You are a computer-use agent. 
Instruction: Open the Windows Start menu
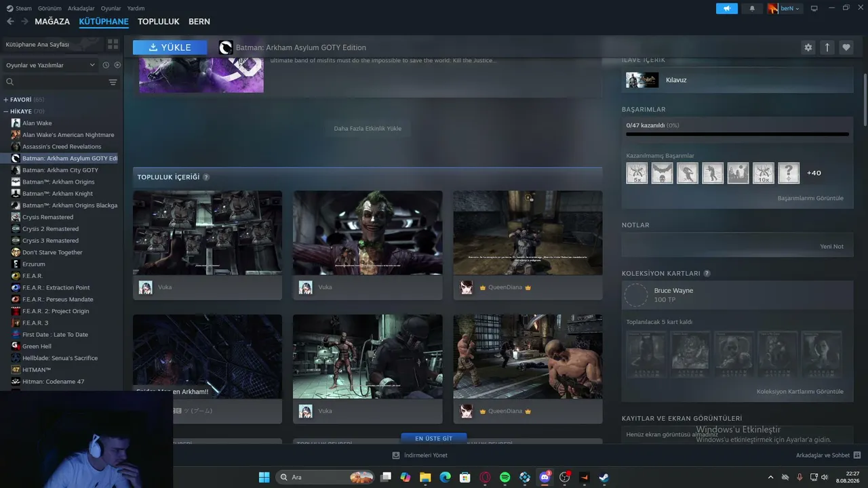264,477
